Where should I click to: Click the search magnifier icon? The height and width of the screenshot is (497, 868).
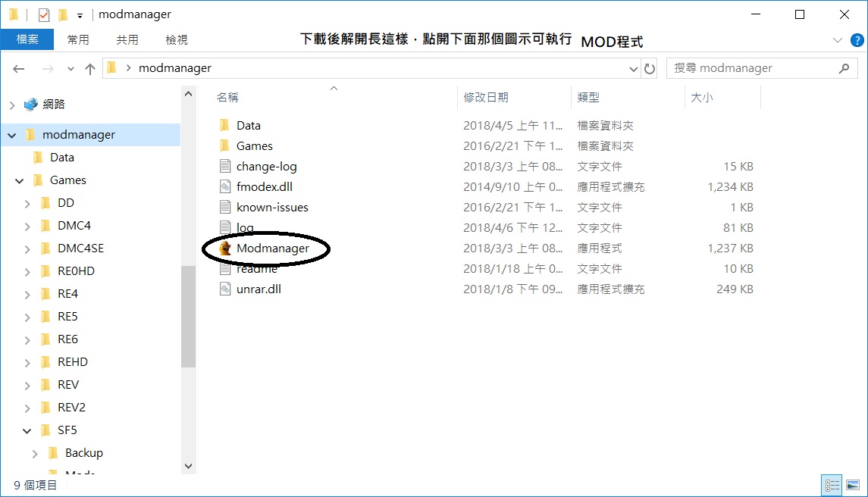click(844, 68)
